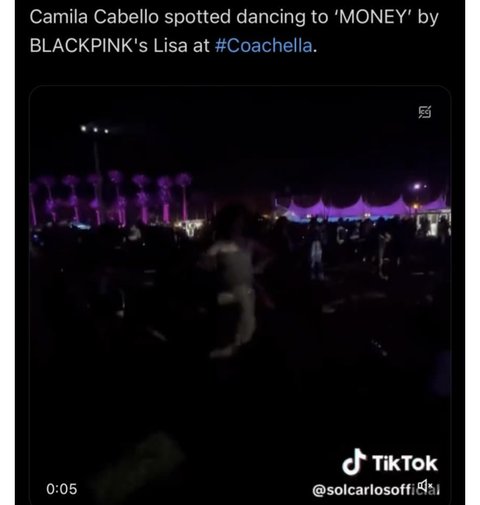
Task: Click the TikTok musical note logo
Action: [x=354, y=462]
